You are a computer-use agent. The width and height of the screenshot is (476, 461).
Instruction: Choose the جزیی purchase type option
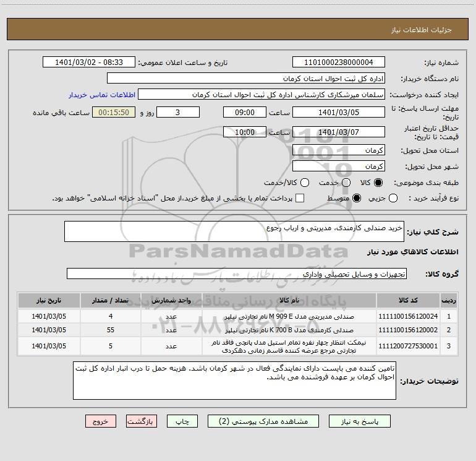coord(393,198)
